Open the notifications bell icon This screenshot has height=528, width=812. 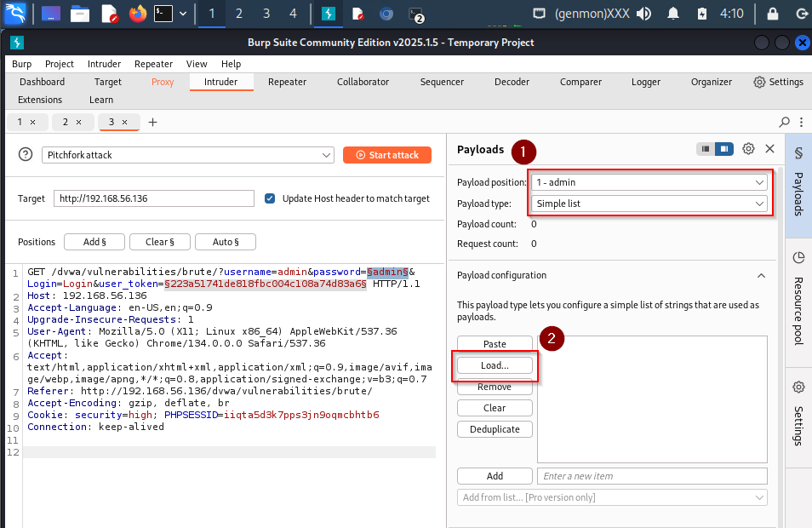pos(672,14)
